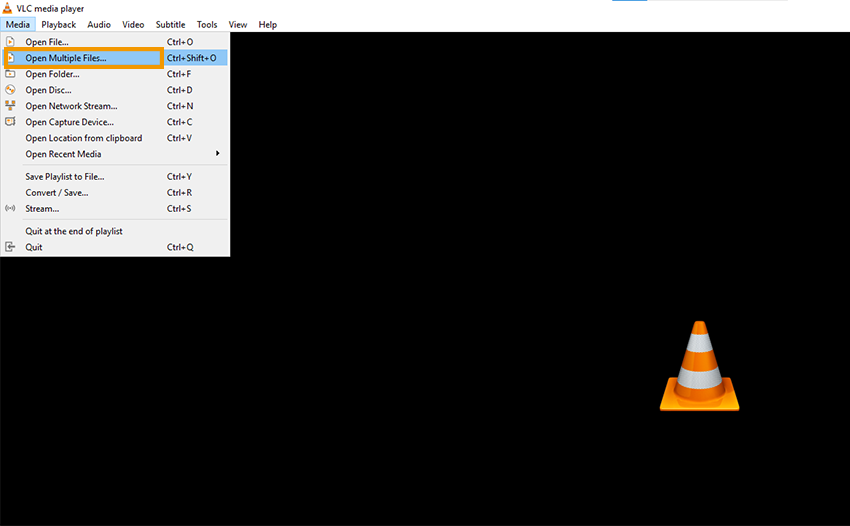Viewport: 850px width, 526px height.
Task: Click the Open Folder icon
Action: (x=10, y=74)
